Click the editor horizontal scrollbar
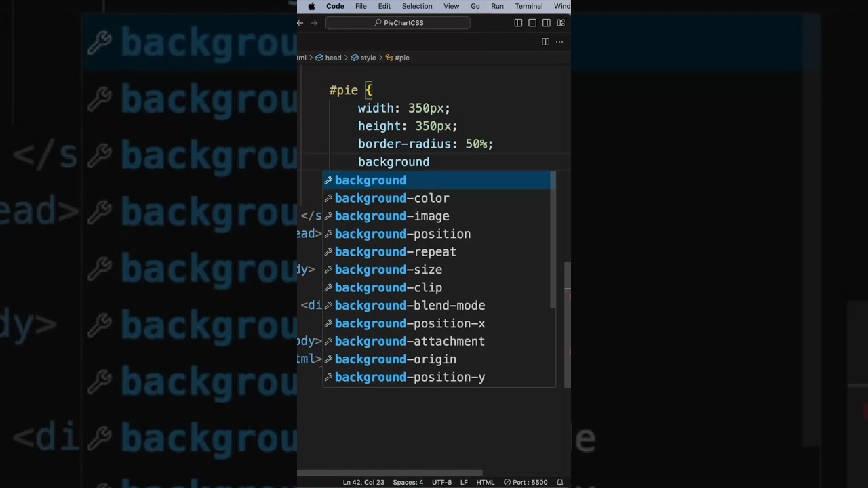Image resolution: width=868 pixels, height=488 pixels. pos(390,473)
